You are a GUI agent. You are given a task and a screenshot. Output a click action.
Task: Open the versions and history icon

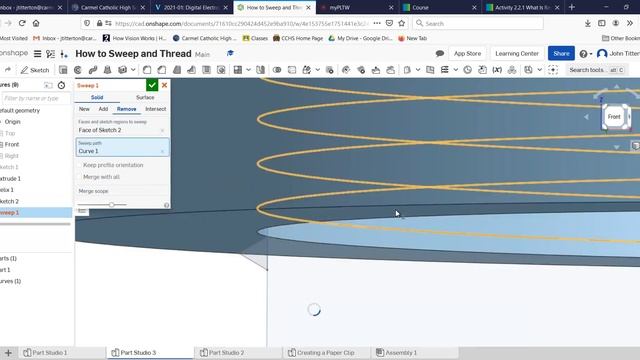click(x=51, y=53)
